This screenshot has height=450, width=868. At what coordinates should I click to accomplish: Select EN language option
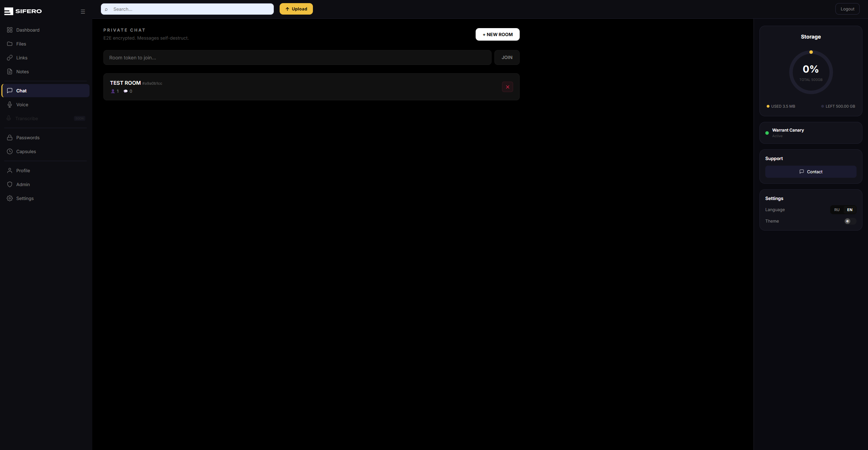850,210
